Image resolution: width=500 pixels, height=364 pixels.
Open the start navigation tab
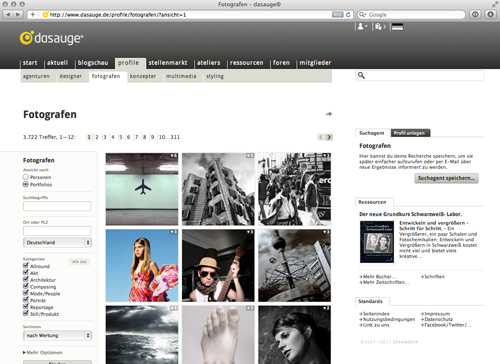click(x=30, y=63)
